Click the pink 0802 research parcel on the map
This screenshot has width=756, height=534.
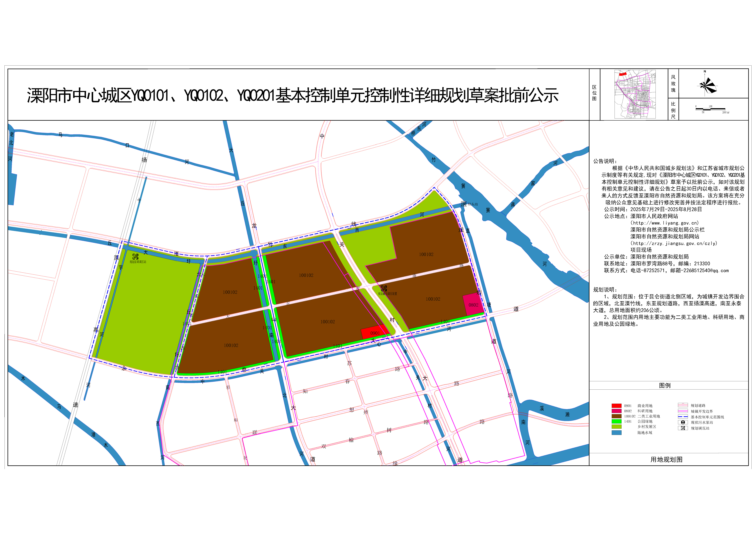[x=473, y=304]
